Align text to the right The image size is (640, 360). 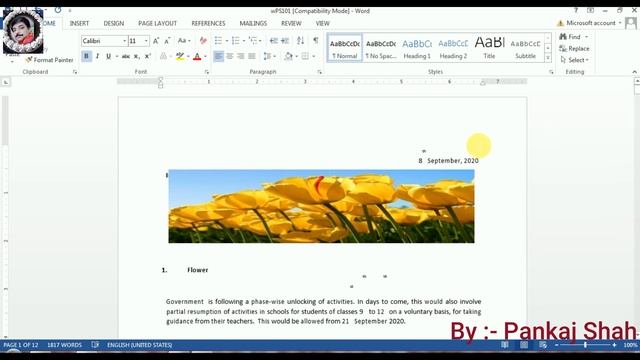(x=240, y=56)
